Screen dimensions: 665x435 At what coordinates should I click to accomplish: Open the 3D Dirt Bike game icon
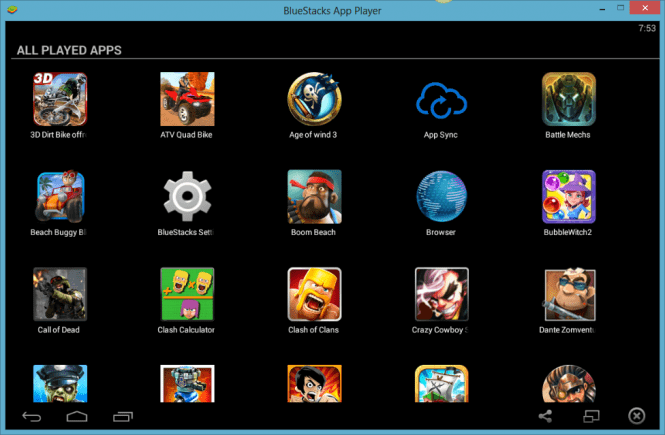coord(60,99)
